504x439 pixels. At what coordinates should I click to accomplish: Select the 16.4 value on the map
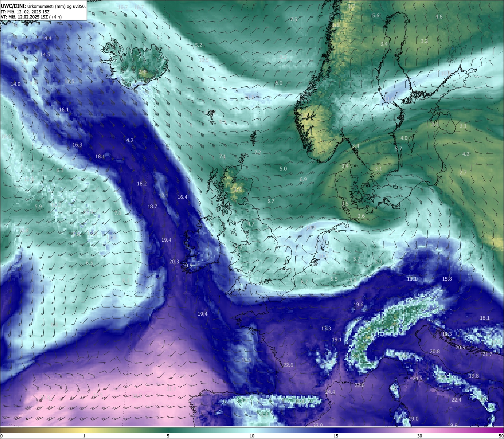[182, 197]
